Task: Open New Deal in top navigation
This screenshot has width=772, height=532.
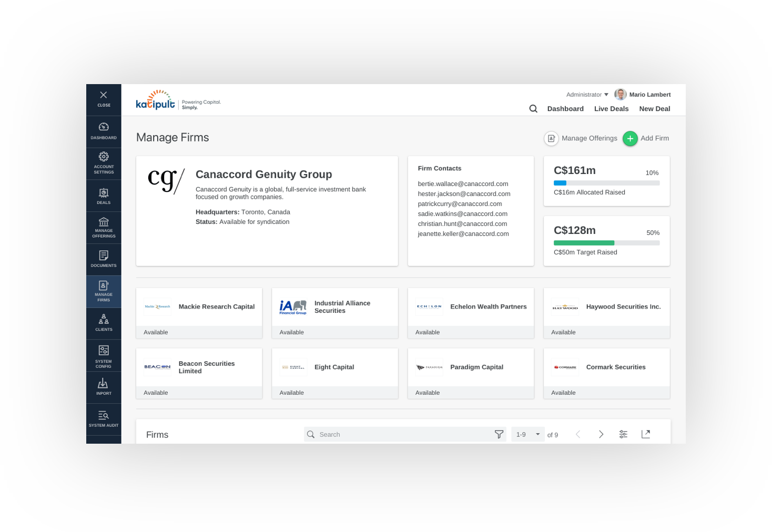Action: coord(655,109)
